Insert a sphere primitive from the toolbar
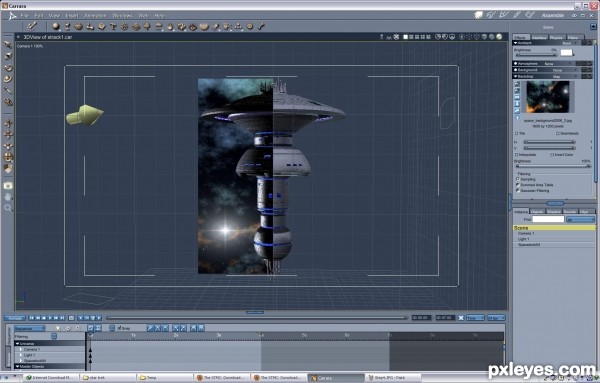This screenshot has height=383, width=600. tap(56, 26)
